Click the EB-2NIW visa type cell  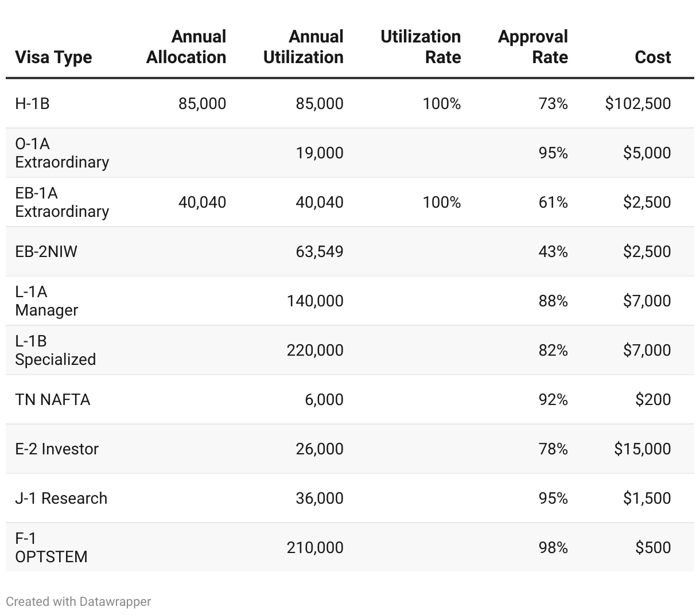pyautogui.click(x=46, y=251)
